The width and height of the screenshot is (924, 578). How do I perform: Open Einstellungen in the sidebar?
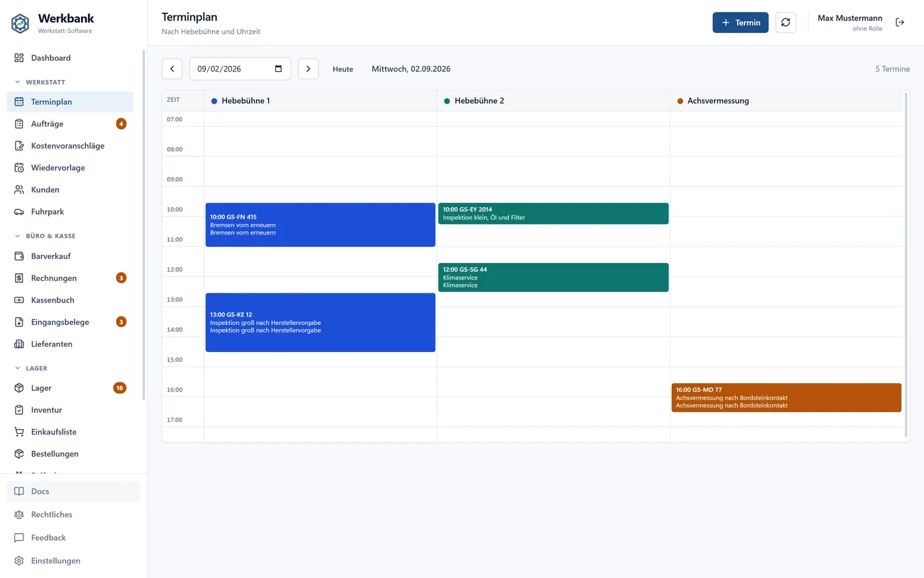click(x=73, y=561)
